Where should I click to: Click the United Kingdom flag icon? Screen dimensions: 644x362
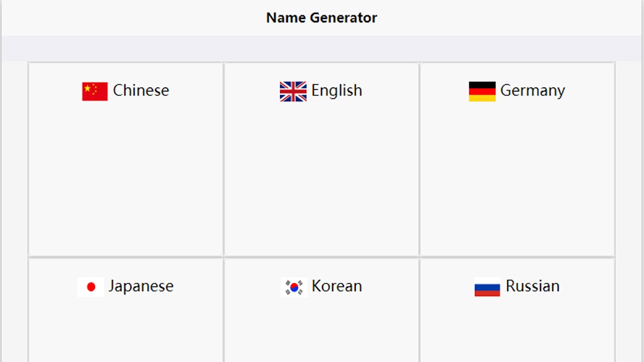point(293,91)
